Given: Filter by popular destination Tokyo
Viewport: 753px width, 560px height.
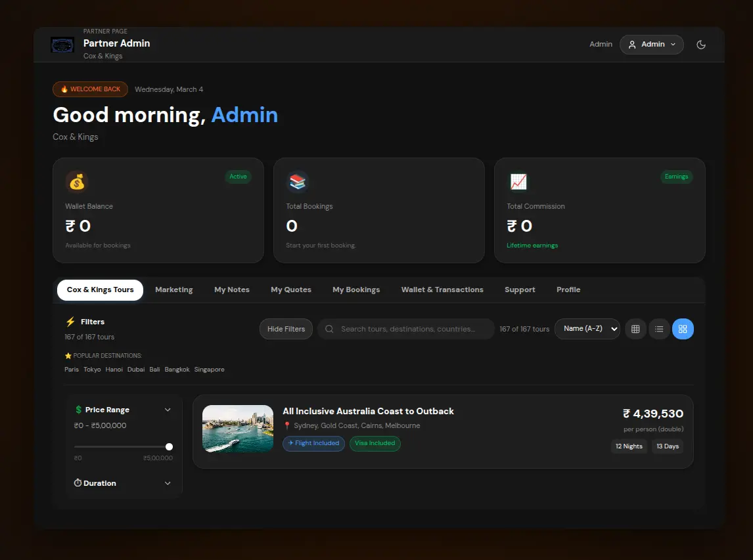Looking at the screenshot, I should [x=92, y=370].
